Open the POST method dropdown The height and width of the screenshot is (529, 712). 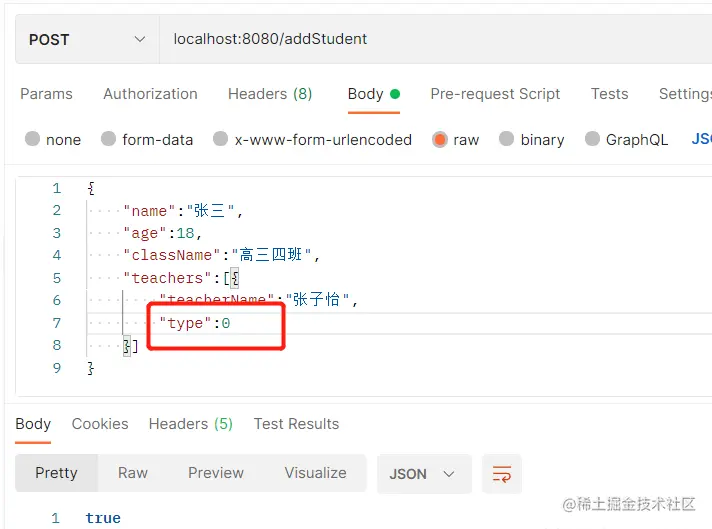pos(87,40)
